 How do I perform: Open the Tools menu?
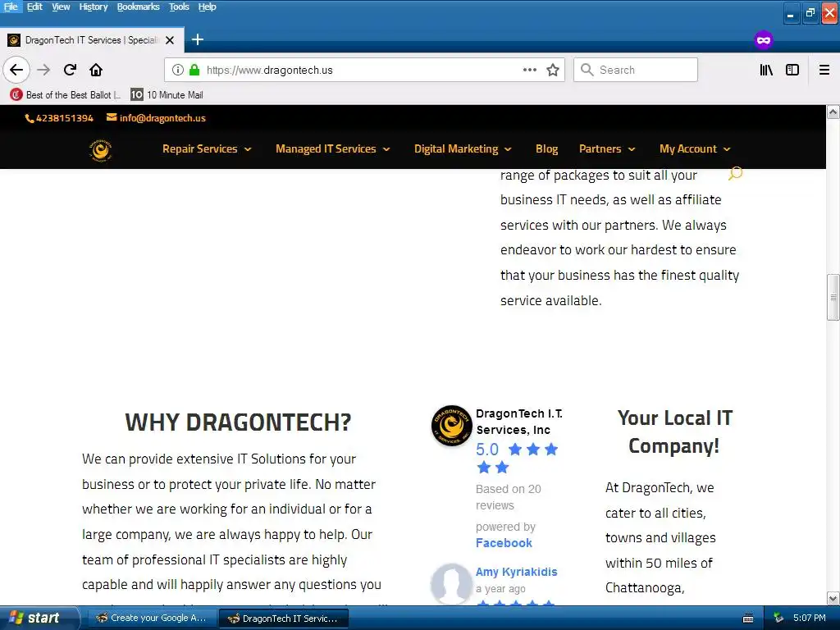click(x=179, y=7)
